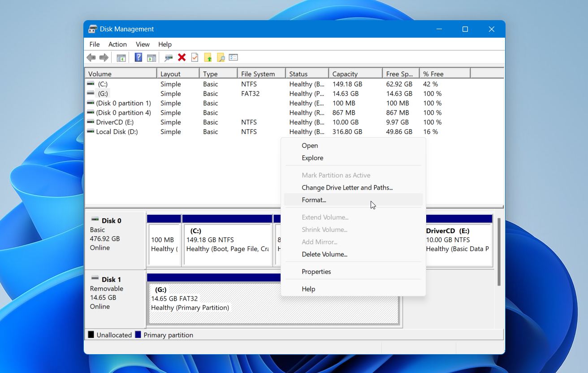
Task: Click the drive icon beside Local Disk (D:)
Action: coord(91,131)
